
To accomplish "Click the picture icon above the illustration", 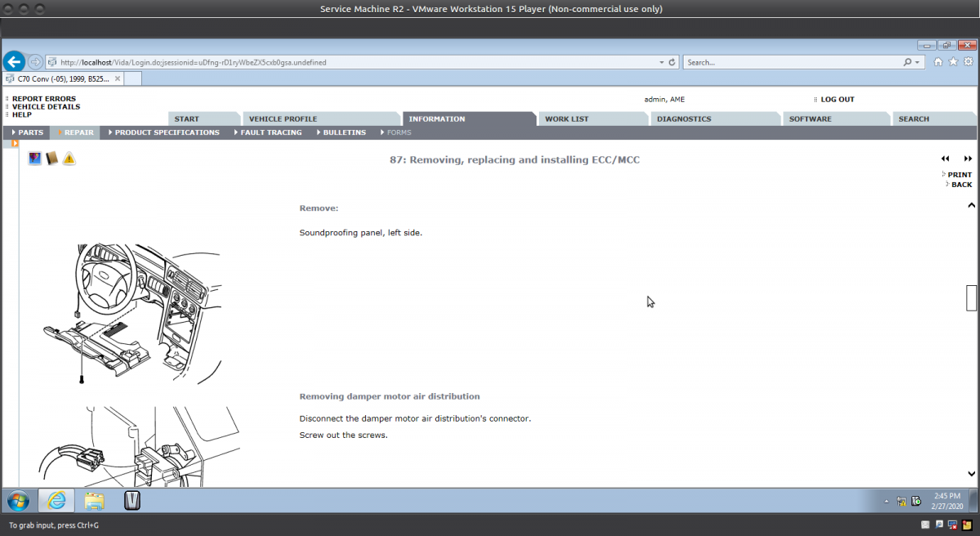I will [35, 159].
